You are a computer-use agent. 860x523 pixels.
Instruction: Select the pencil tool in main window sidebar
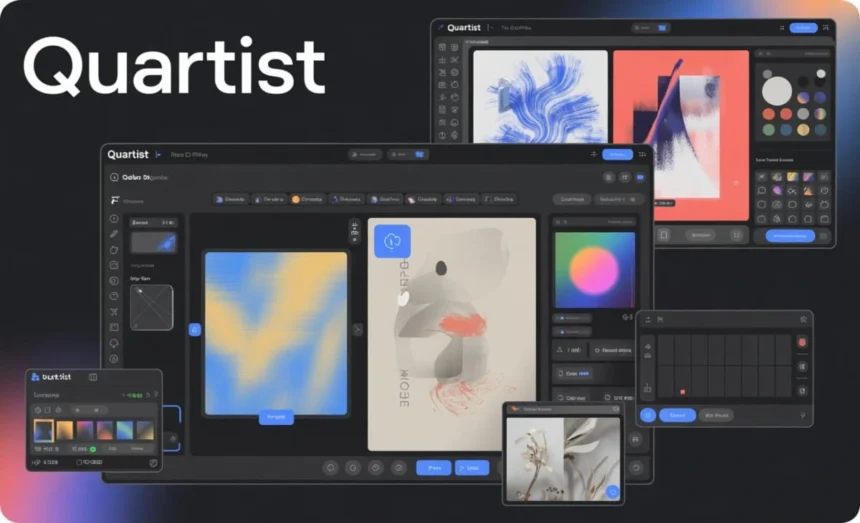tap(114, 234)
